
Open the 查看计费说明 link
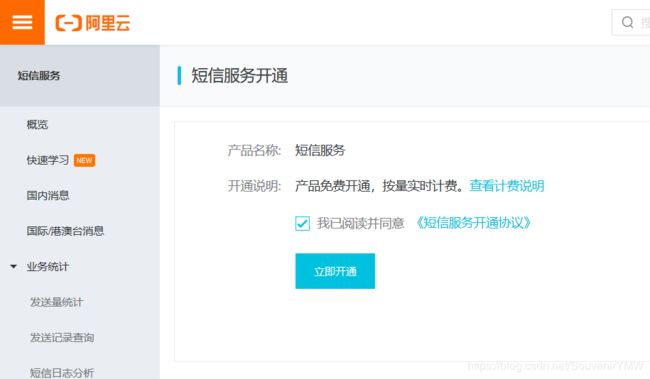click(x=507, y=186)
